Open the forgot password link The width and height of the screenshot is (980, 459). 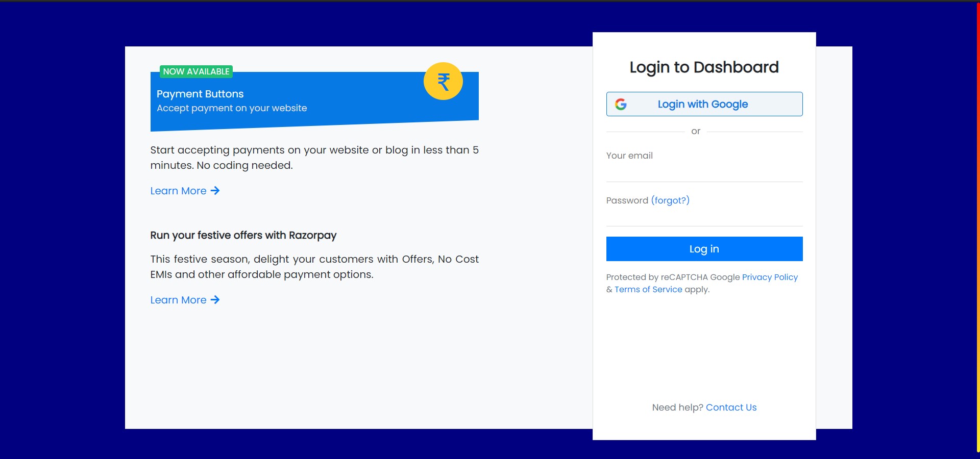tap(670, 200)
